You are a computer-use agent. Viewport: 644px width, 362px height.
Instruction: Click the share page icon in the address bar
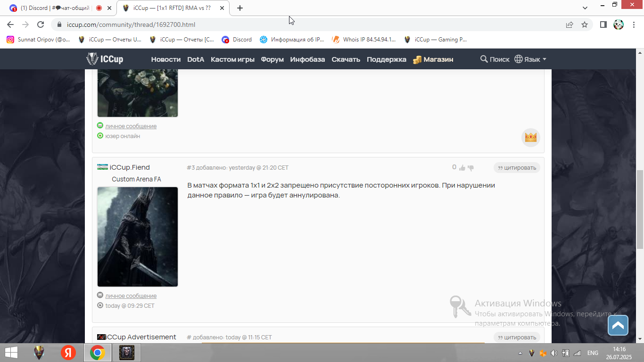tap(570, 25)
